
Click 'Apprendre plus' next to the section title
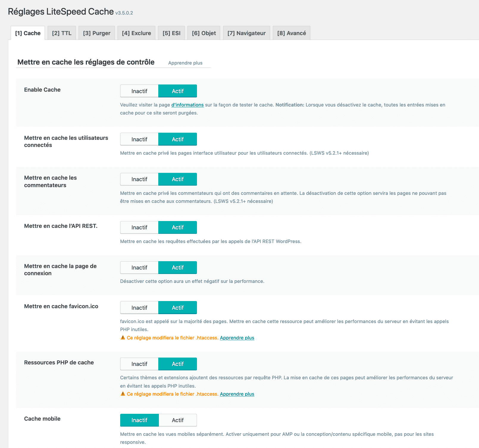pyautogui.click(x=185, y=63)
